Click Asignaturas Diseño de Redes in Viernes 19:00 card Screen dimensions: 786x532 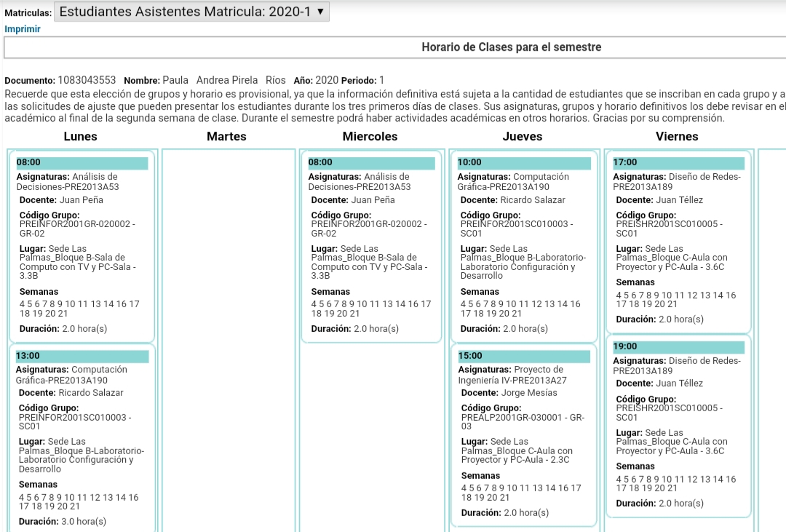677,366
